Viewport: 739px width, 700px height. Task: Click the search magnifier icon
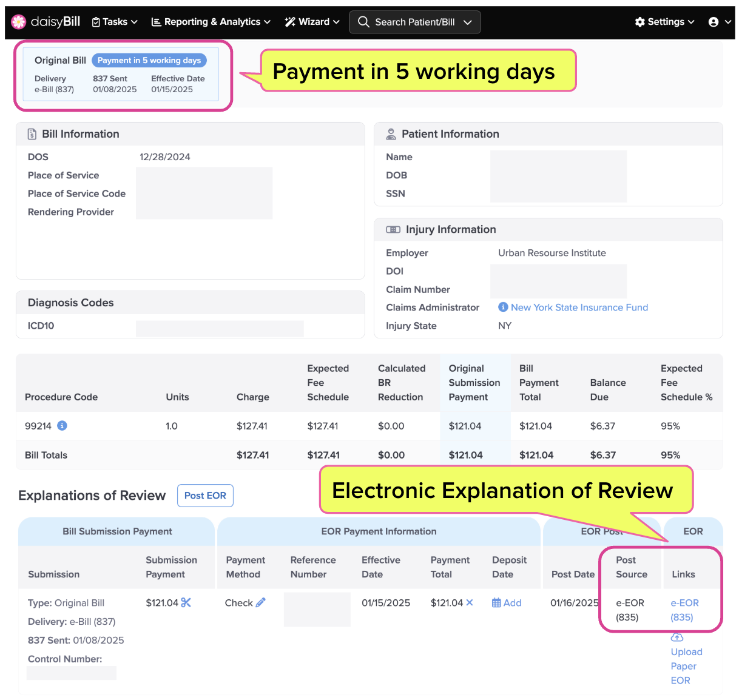(363, 22)
